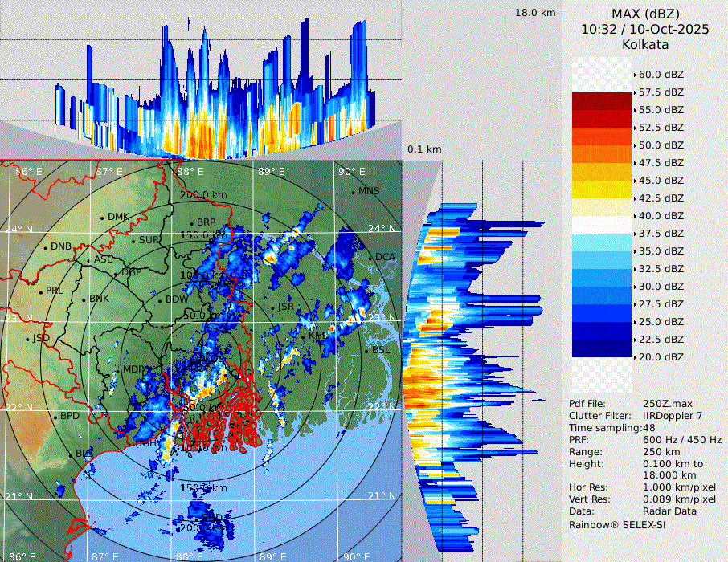Click the DCA station marker on map
This screenshot has width=728, height=562.
pyautogui.click(x=370, y=258)
